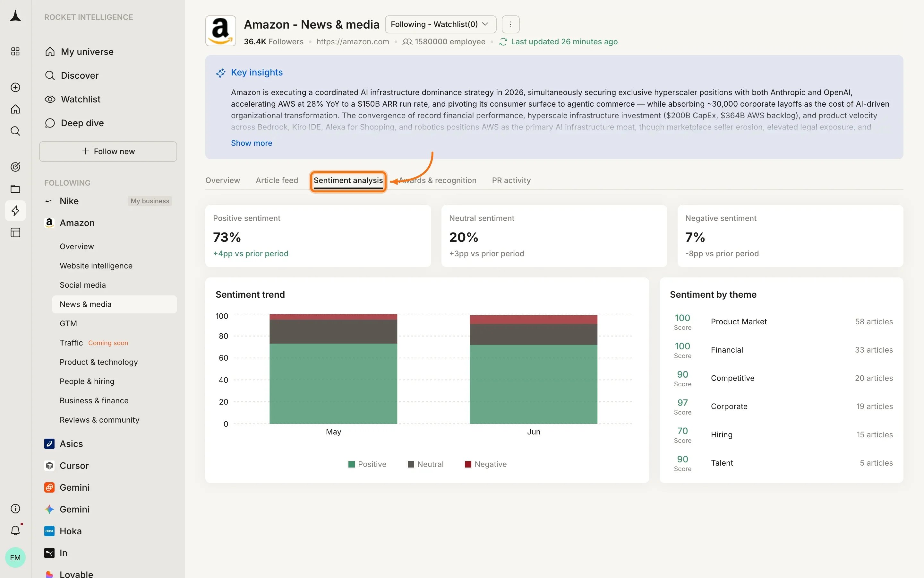Switch to the Article feed tab

(x=277, y=180)
